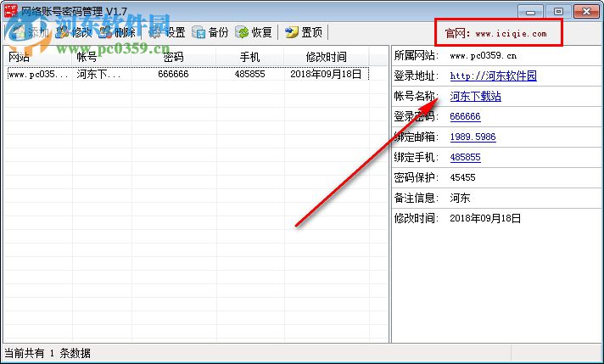Click the 备份 backup disk icon
The height and width of the screenshot is (364, 604).
(x=199, y=33)
